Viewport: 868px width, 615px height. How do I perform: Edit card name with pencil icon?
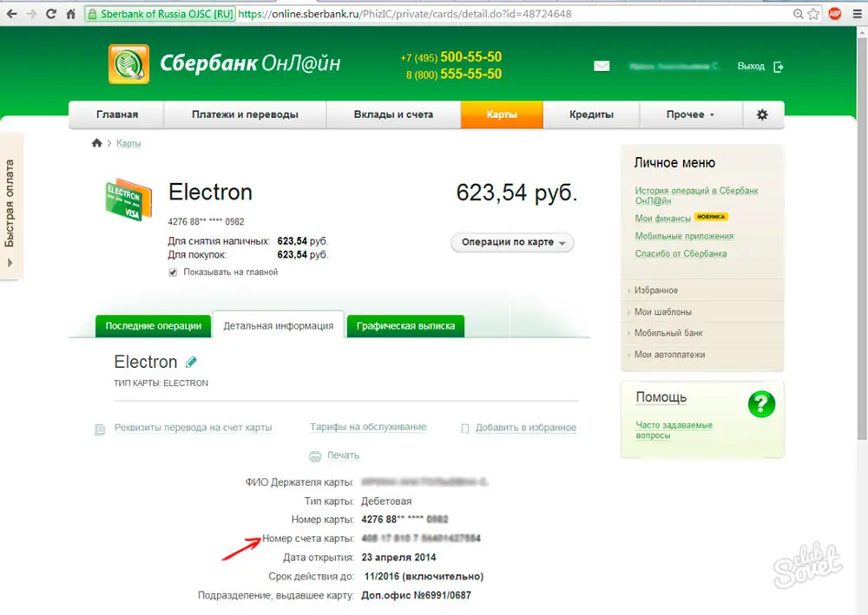pos(191,363)
